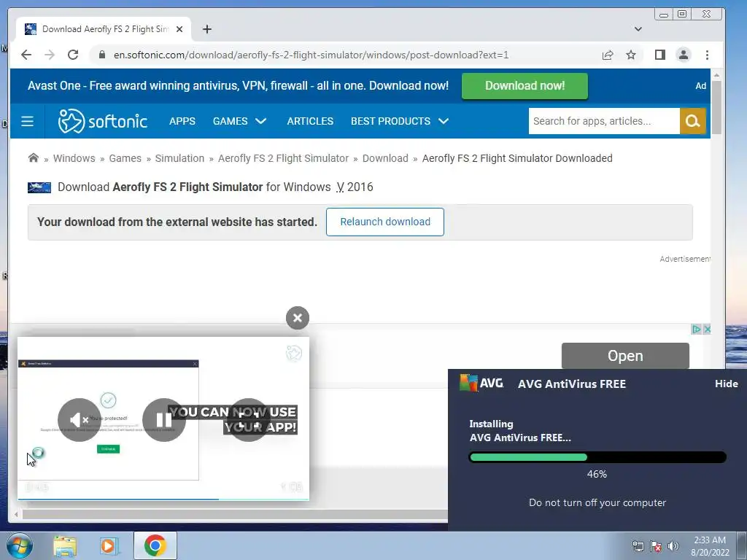This screenshot has height=560, width=747.
Task: Unmute the video player
Action: point(79,419)
